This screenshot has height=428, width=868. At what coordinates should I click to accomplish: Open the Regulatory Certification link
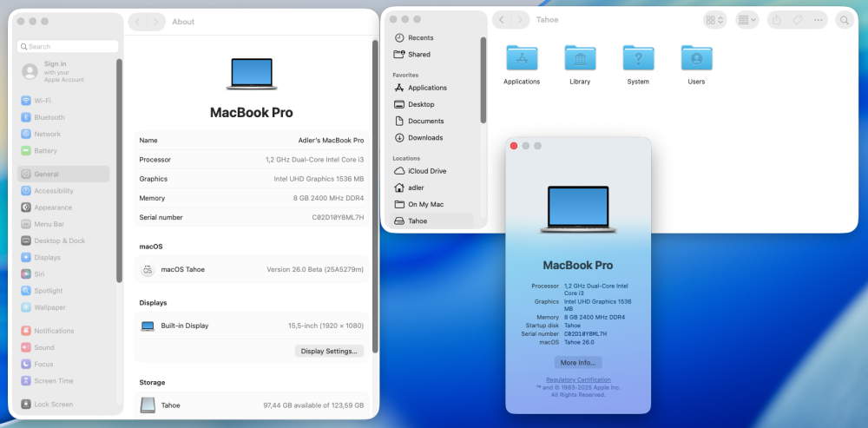(x=578, y=380)
